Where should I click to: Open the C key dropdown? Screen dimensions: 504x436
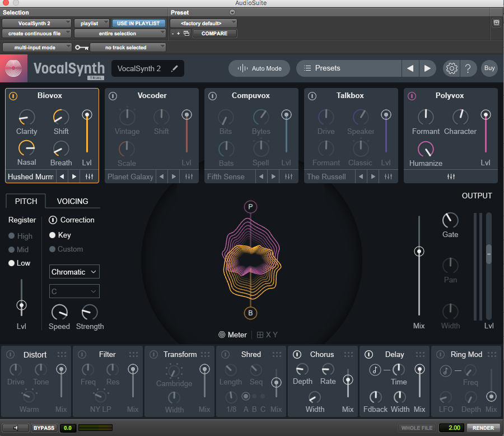(74, 291)
